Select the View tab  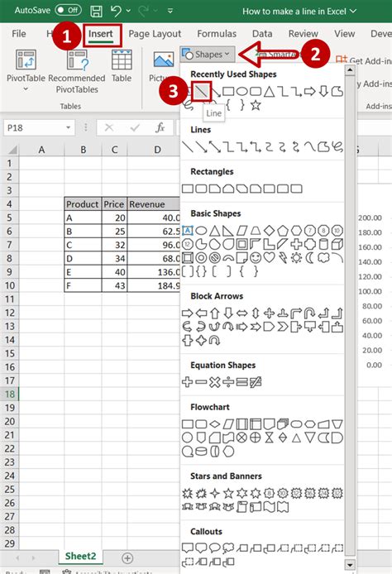pyautogui.click(x=344, y=34)
